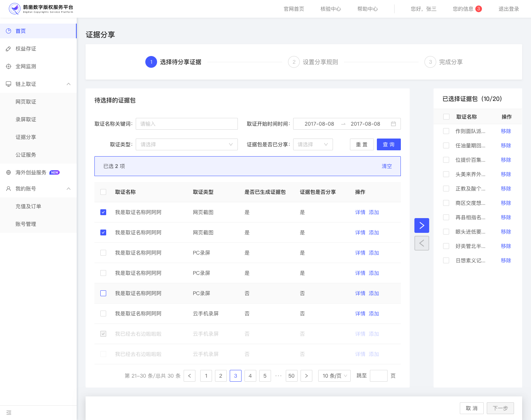Image resolution: width=531 pixels, height=420 pixels.
Task: Go to next page arrow in pagination
Action: [306, 376]
